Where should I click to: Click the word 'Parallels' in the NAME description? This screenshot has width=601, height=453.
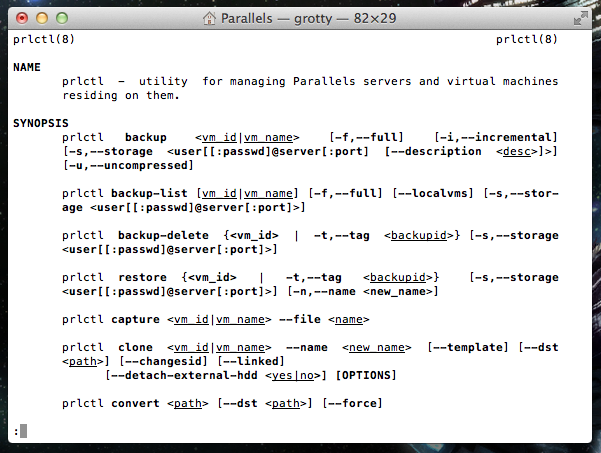point(324,82)
